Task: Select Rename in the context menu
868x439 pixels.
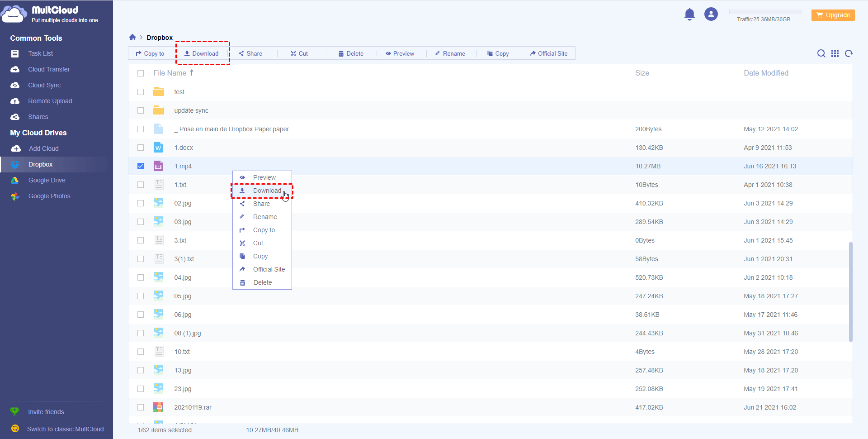Action: [265, 217]
